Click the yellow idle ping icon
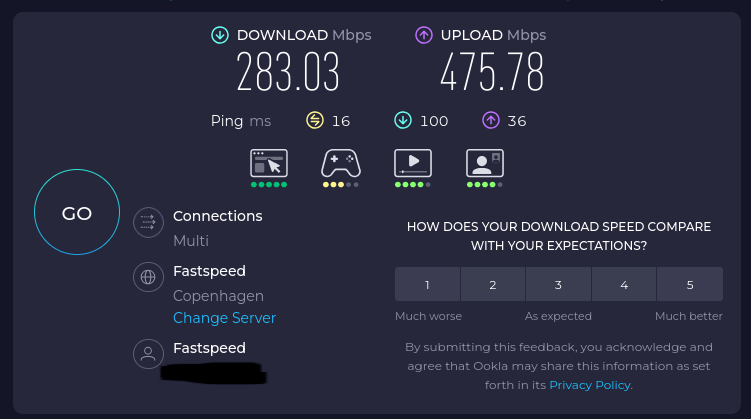This screenshot has height=419, width=751. 315,120
